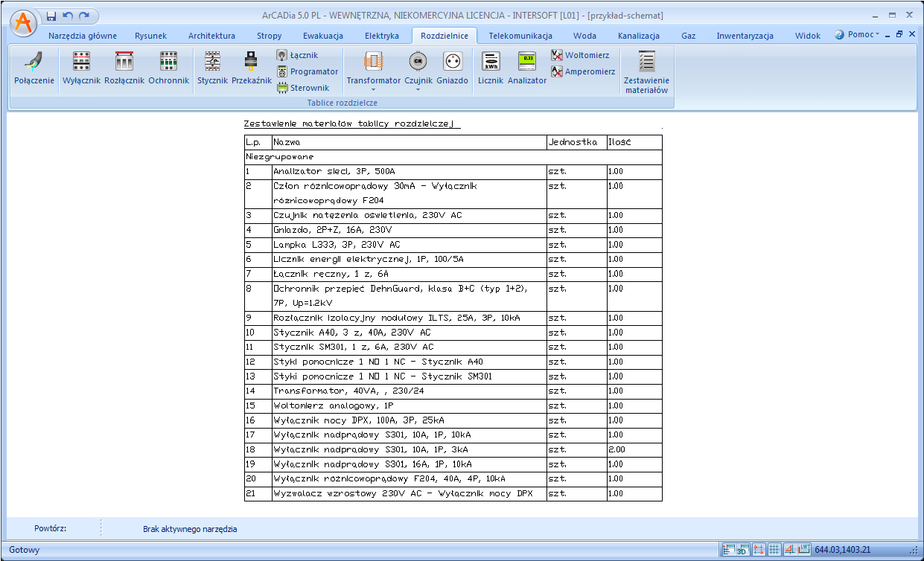Generate Zestawienie materiałów list

[646, 72]
